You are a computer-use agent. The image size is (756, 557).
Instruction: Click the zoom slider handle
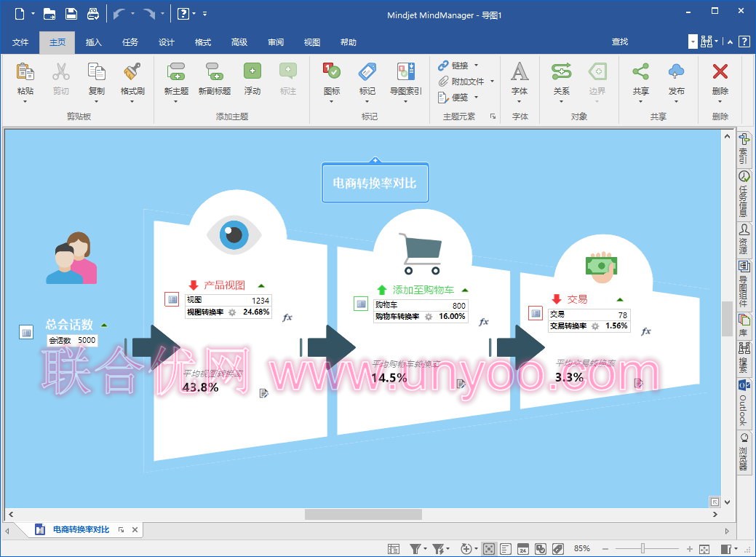click(x=642, y=548)
